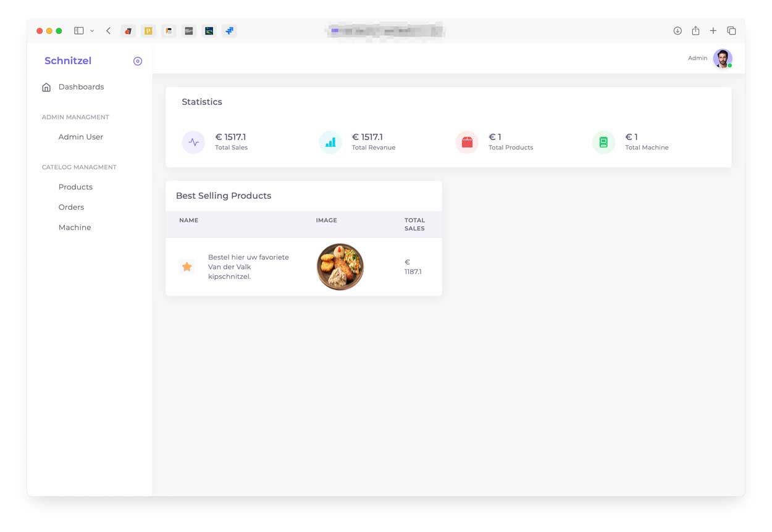Open the Admin profile avatar
772x532 pixels.
[x=722, y=59]
